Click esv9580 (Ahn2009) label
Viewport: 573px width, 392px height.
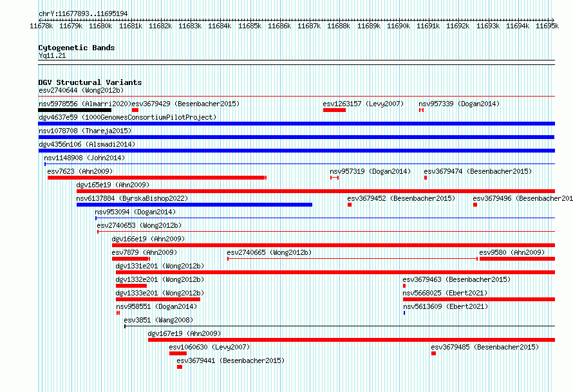[x=512, y=252]
